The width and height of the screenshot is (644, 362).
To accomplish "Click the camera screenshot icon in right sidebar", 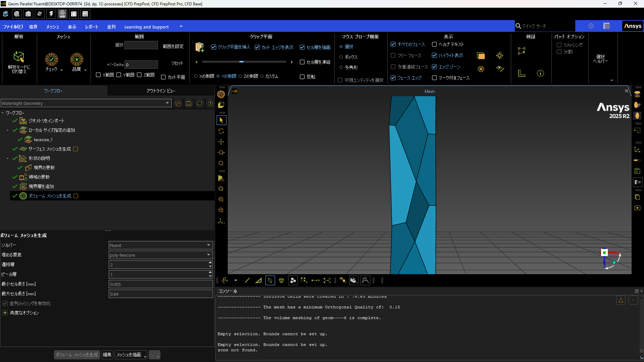I will [x=637, y=208].
